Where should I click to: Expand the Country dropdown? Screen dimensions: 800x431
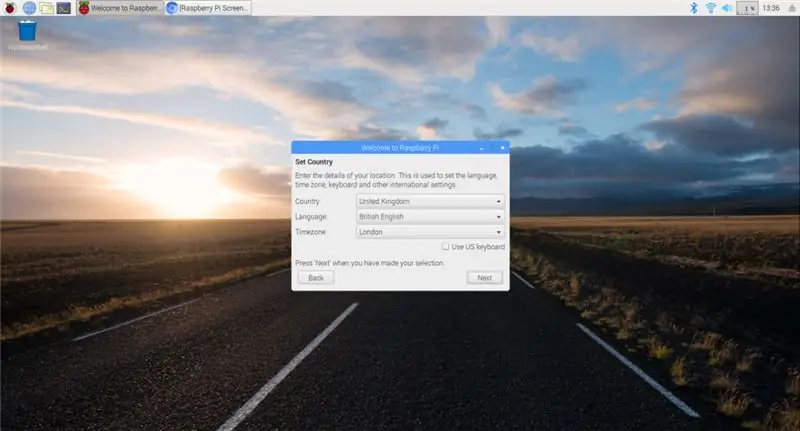tap(430, 201)
